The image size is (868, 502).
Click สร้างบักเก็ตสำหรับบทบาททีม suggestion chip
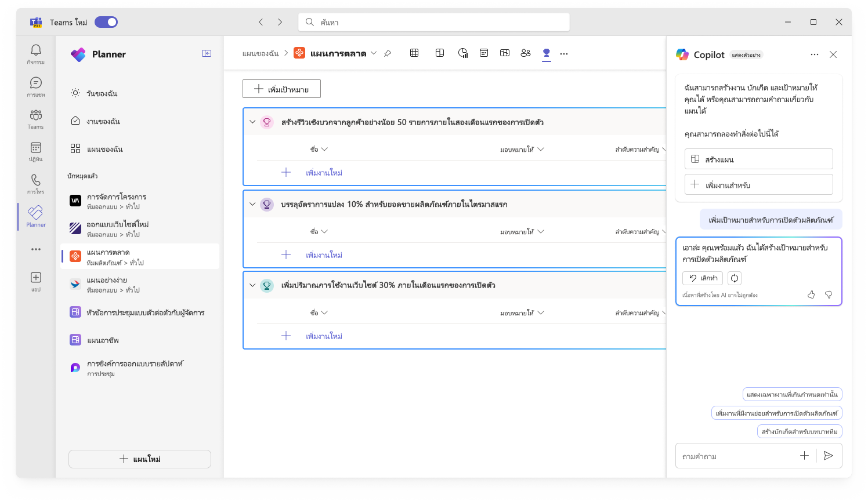coord(800,431)
